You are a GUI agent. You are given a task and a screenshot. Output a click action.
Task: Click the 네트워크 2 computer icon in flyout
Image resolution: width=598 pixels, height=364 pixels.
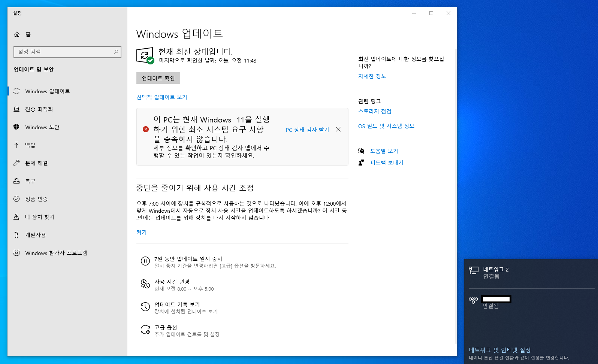pyautogui.click(x=474, y=270)
